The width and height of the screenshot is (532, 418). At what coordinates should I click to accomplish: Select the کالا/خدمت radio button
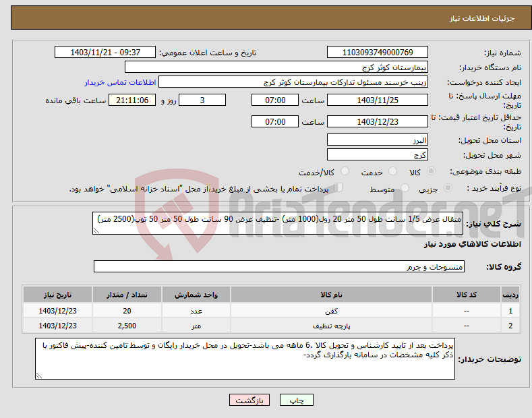pos(345,171)
